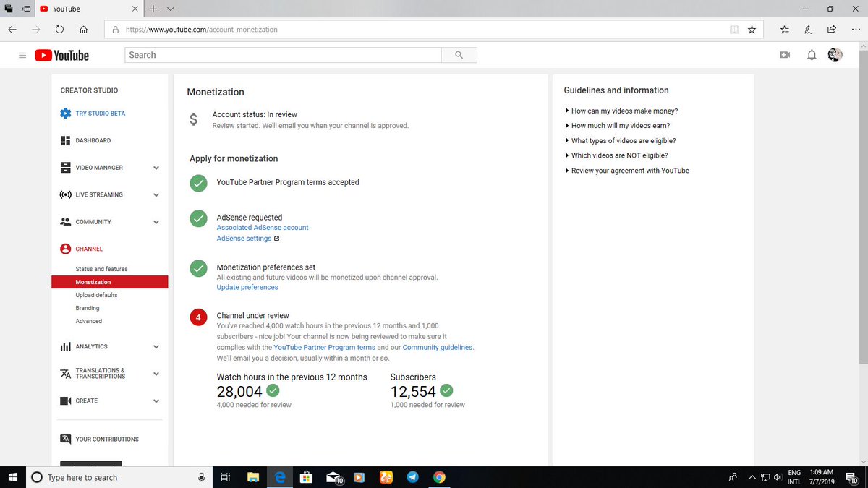Expand 'What types of videos are eligible?'
The width and height of the screenshot is (868, 488).
tap(621, 141)
